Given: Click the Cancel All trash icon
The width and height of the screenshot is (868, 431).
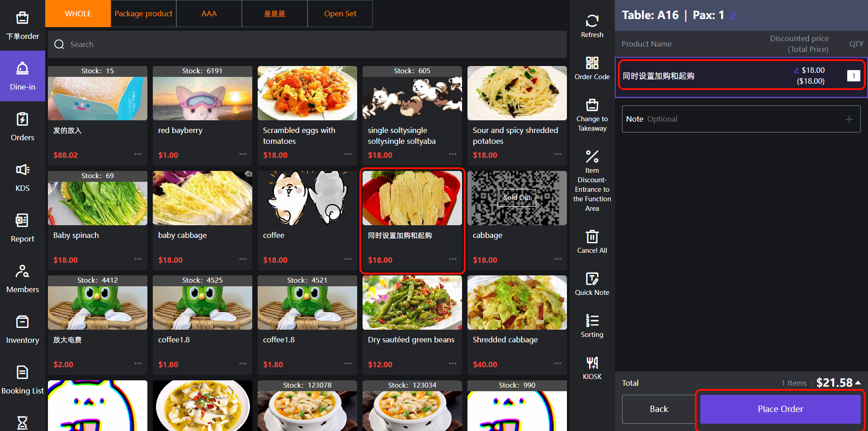Looking at the screenshot, I should click(592, 237).
